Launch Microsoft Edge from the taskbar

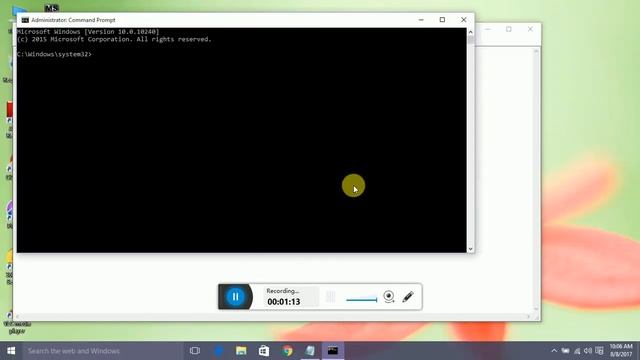point(218,351)
